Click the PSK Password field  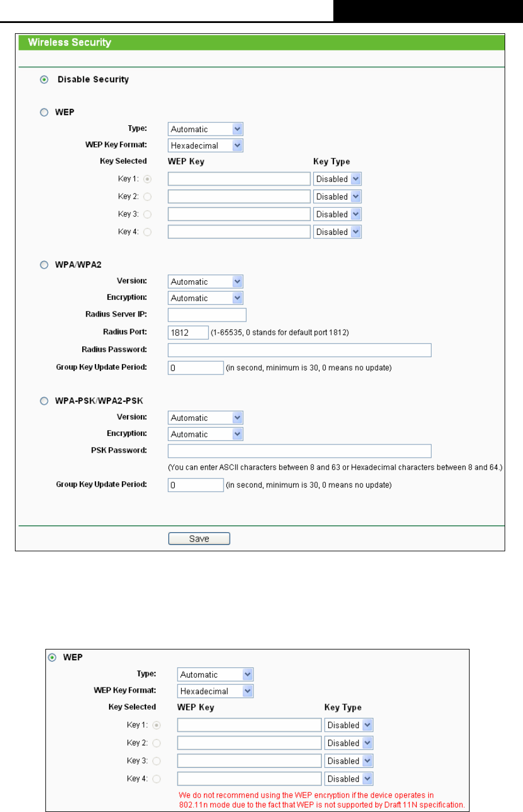[299, 451]
